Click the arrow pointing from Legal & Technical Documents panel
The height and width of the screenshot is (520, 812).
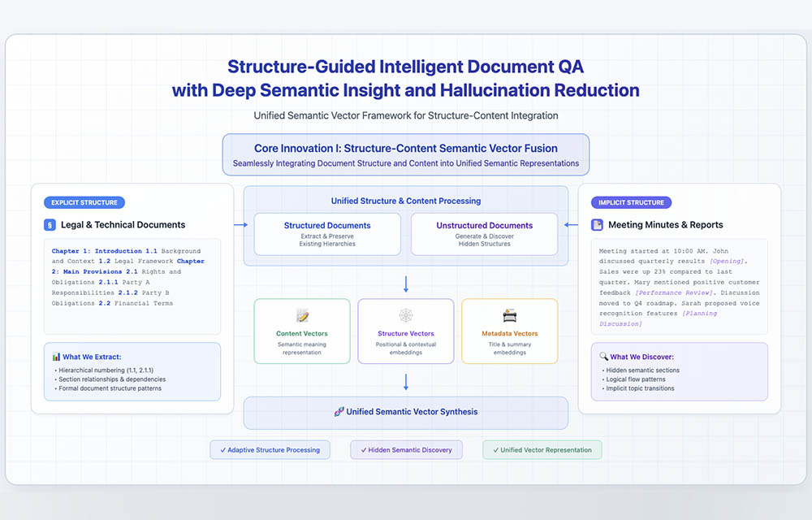tap(239, 225)
